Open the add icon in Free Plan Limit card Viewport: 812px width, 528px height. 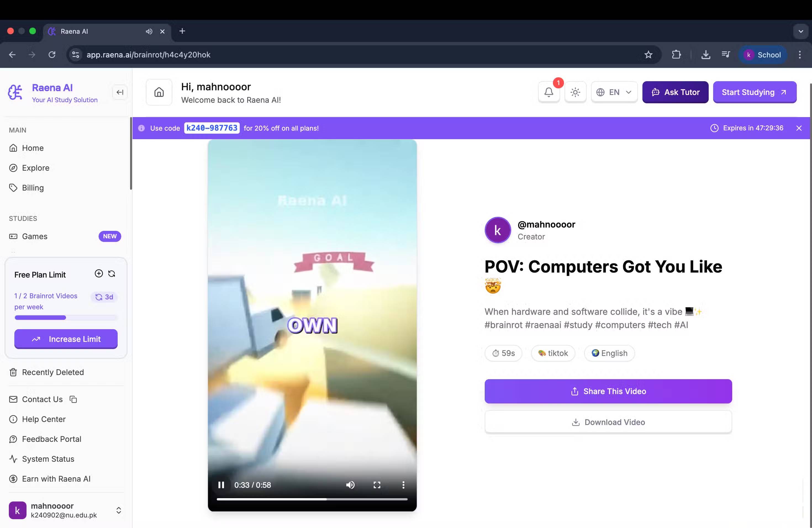(99, 273)
